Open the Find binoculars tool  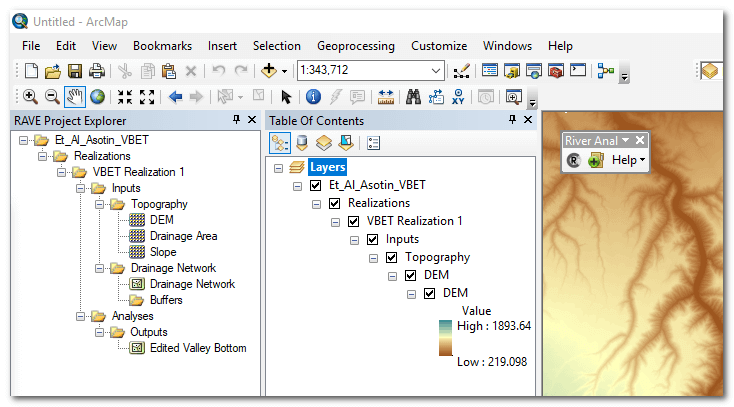tap(412, 97)
